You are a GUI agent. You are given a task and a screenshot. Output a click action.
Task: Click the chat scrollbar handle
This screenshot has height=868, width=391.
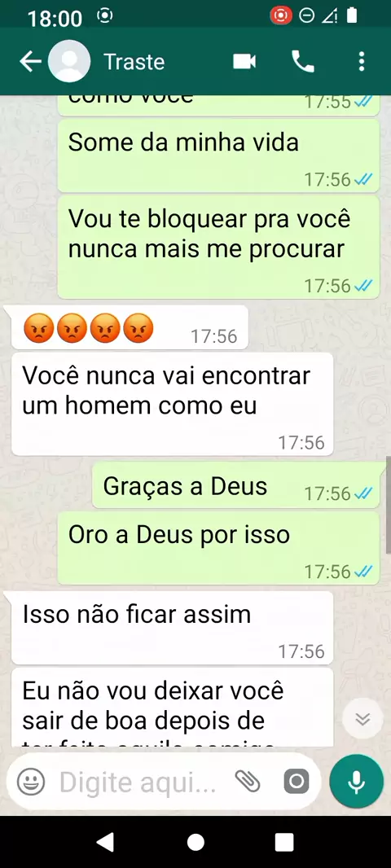(389, 504)
